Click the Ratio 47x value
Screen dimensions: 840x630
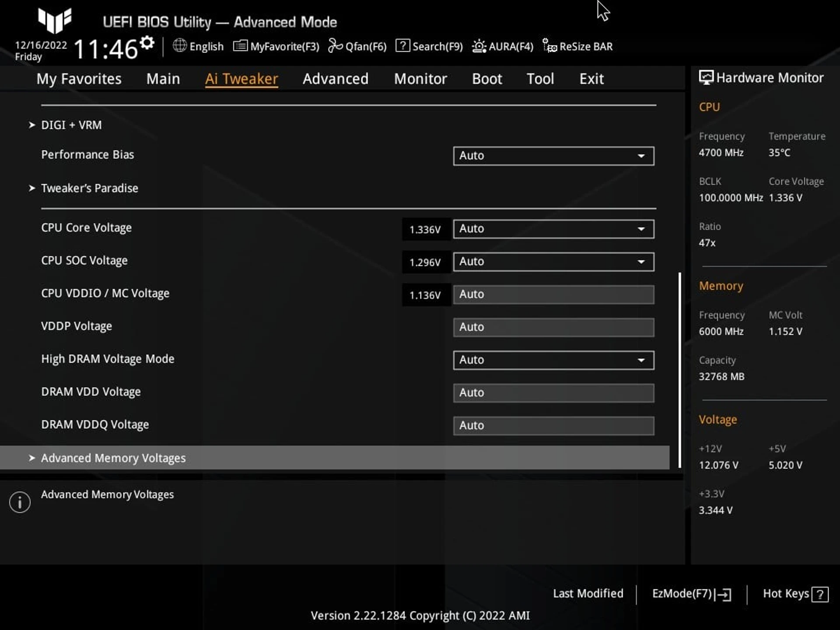pos(707,243)
